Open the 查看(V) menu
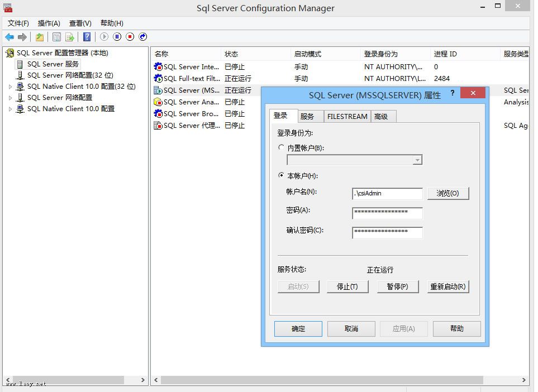Viewport: 538px width, 392px height. pyautogui.click(x=80, y=23)
